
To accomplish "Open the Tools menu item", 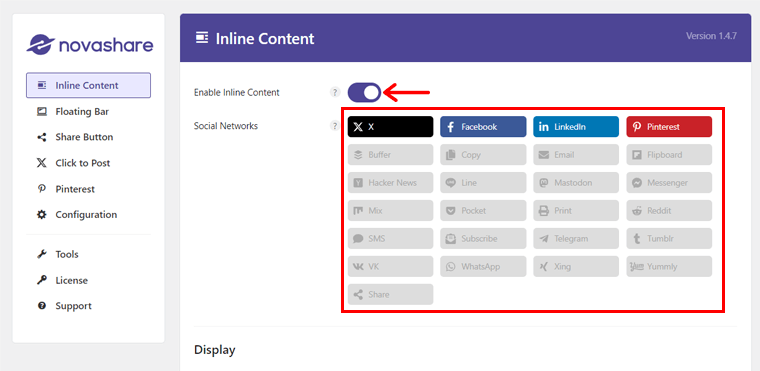I will coord(88,254).
